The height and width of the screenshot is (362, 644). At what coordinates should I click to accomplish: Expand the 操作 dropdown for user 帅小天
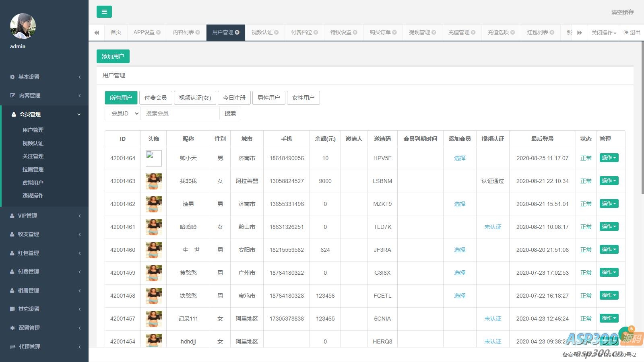pos(609,158)
